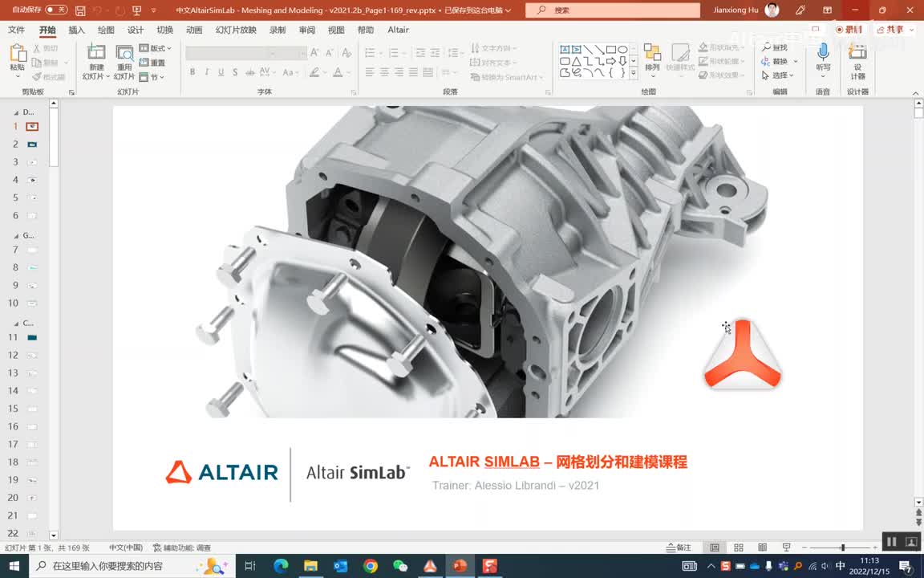This screenshot has width=924, height=578.
Task: Click the 粘贴 (Paste) clipboard icon
Action: coord(18,54)
